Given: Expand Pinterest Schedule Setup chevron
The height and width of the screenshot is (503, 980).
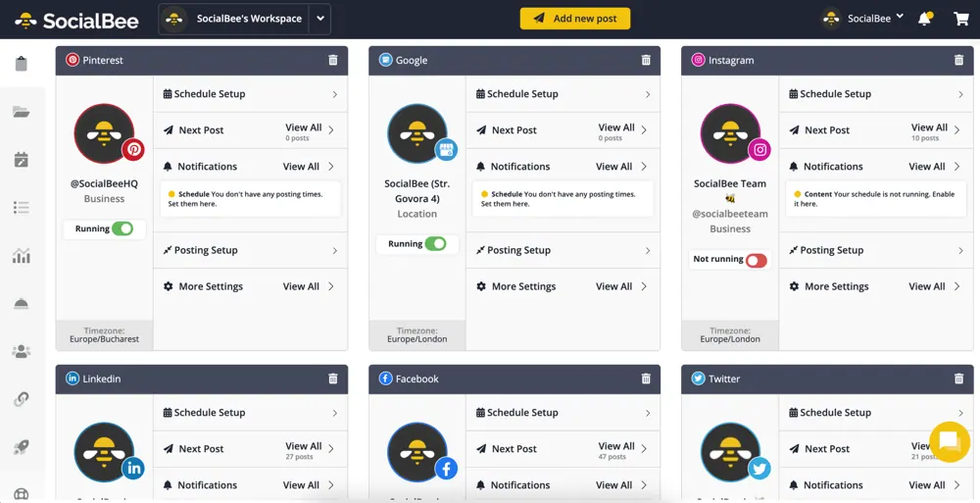Looking at the screenshot, I should [x=335, y=94].
